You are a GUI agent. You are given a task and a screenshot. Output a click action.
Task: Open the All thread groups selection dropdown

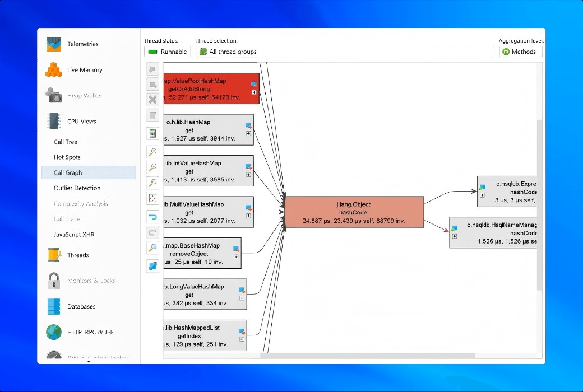(345, 52)
